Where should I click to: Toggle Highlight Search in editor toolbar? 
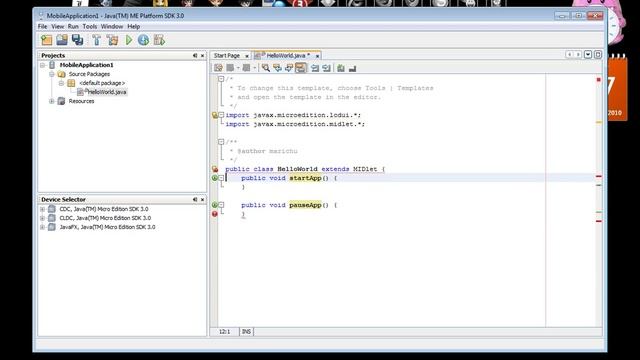301,68
